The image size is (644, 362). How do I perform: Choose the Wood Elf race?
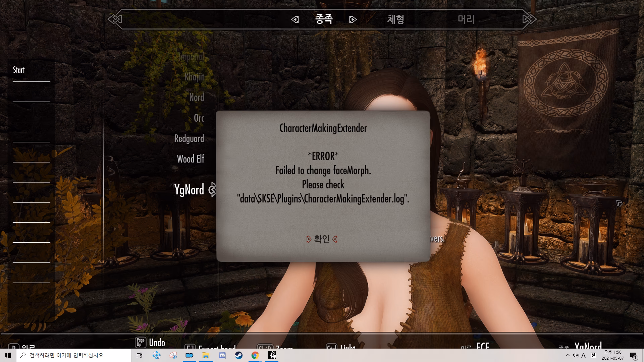coord(191,159)
